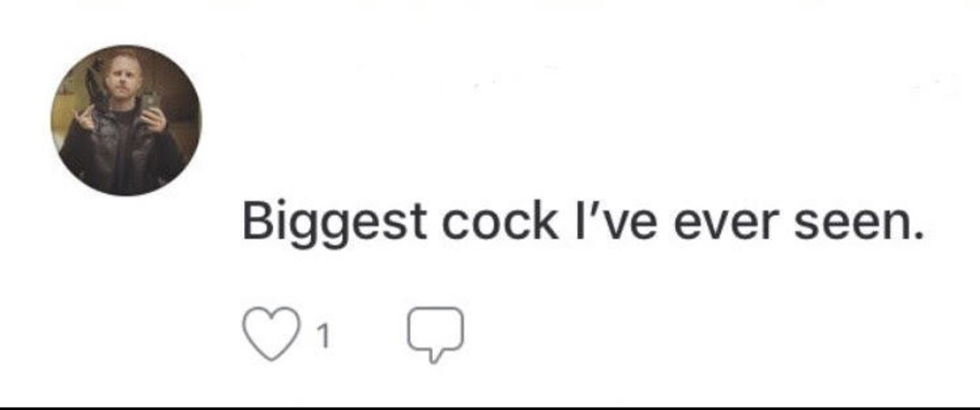Like the comment with the heart icon

tap(270, 334)
